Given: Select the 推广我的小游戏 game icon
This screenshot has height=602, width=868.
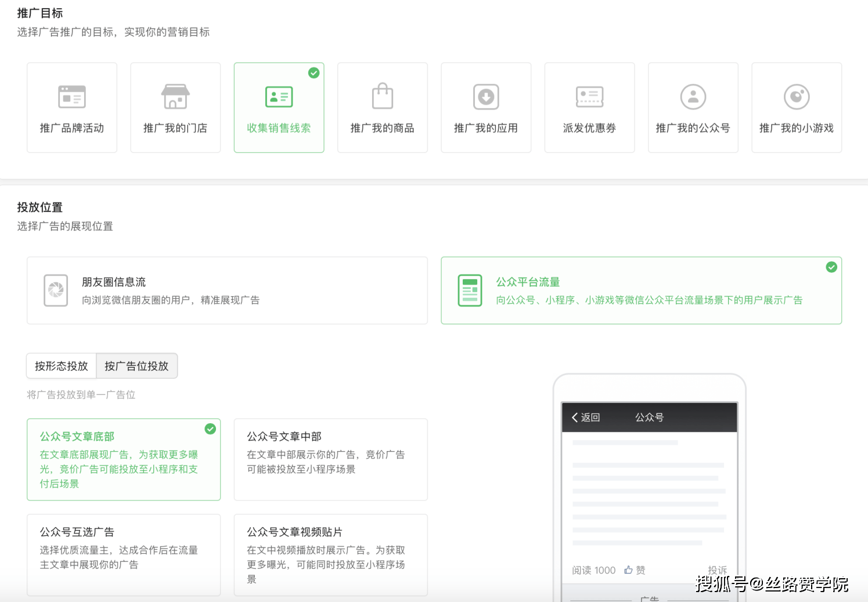Looking at the screenshot, I should click(x=797, y=97).
